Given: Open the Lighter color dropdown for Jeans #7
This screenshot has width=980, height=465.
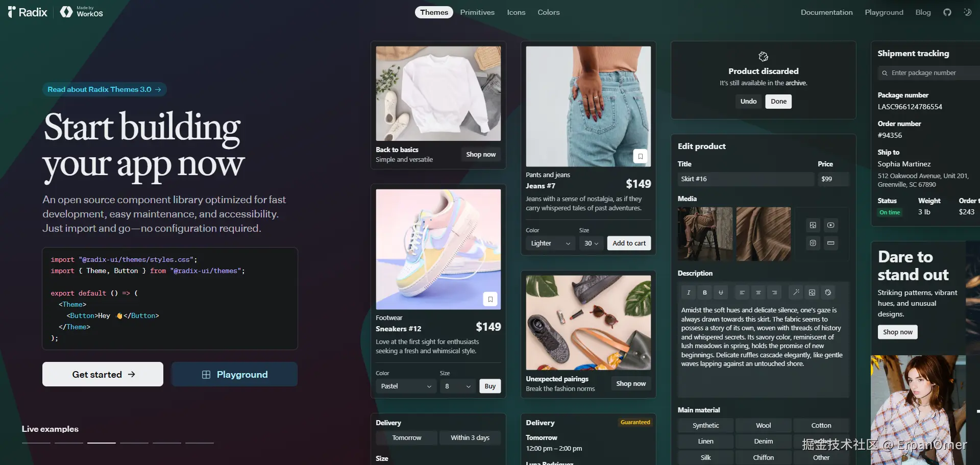Looking at the screenshot, I should click(551, 243).
